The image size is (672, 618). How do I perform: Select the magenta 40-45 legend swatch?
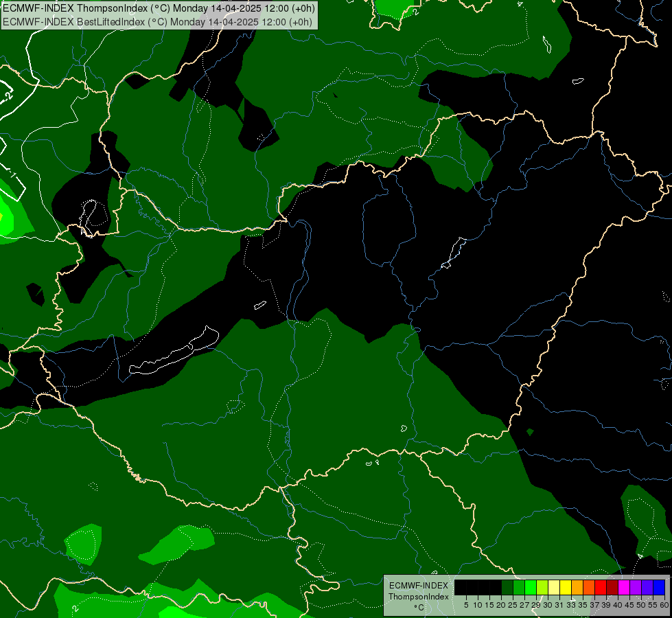(624, 587)
